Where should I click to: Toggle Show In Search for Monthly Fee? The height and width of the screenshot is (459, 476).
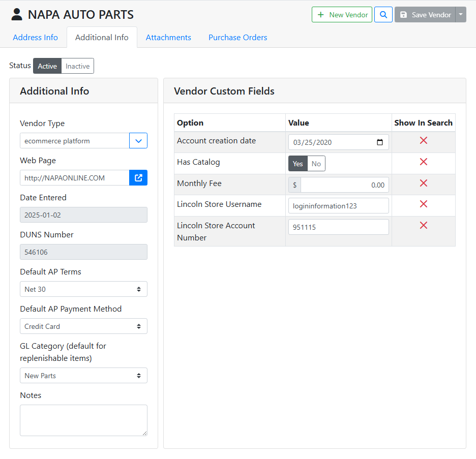click(423, 183)
